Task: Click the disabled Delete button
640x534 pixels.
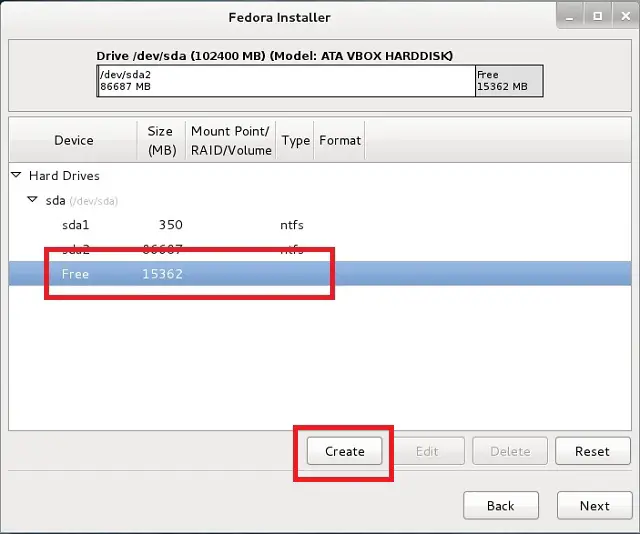Action: (x=510, y=451)
